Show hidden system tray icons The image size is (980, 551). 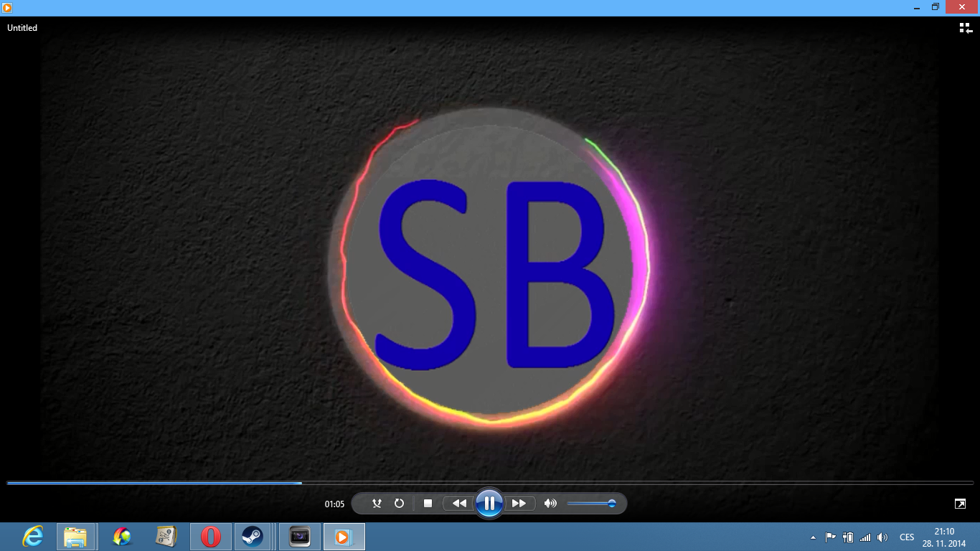(813, 537)
